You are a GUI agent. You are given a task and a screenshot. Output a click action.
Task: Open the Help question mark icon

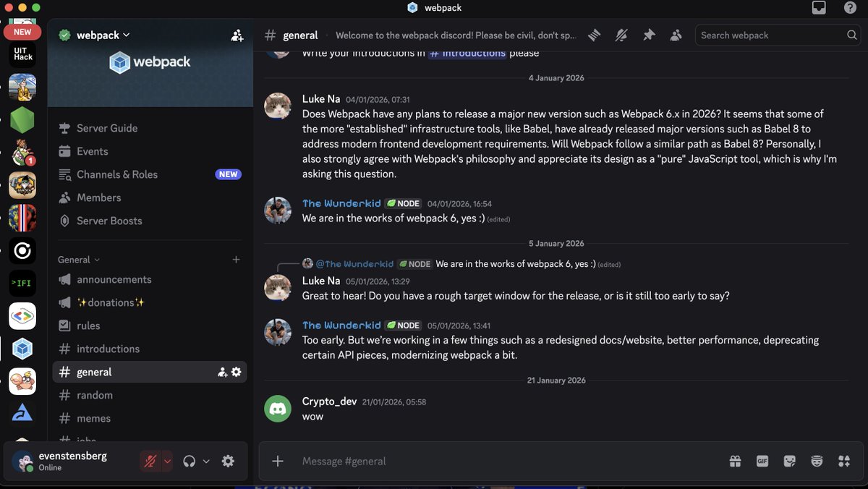[850, 8]
